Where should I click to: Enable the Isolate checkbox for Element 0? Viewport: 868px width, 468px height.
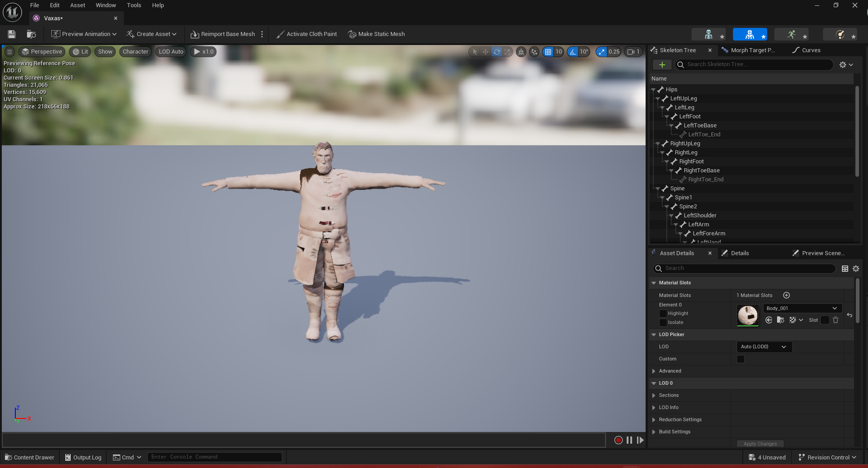pos(663,323)
